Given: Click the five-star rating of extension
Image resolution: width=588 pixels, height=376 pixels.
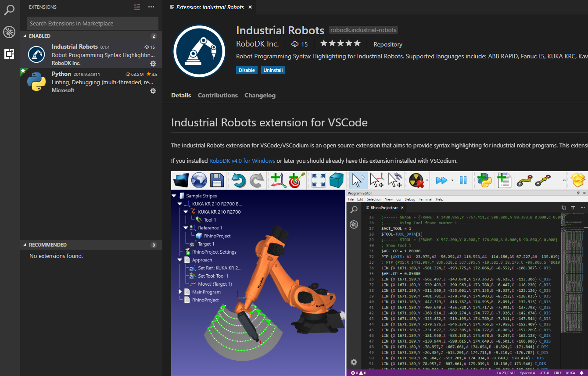Looking at the screenshot, I should click(x=340, y=44).
